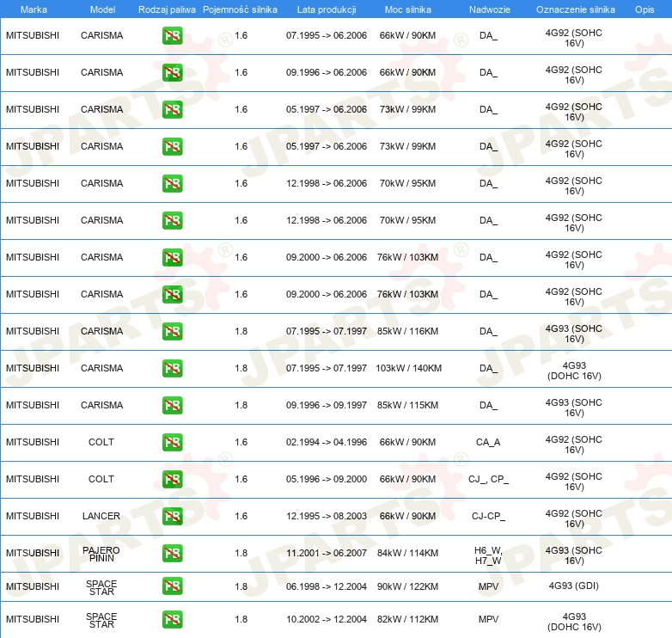
Task: Select the power value 90kW / 122KM
Action: tap(407, 586)
